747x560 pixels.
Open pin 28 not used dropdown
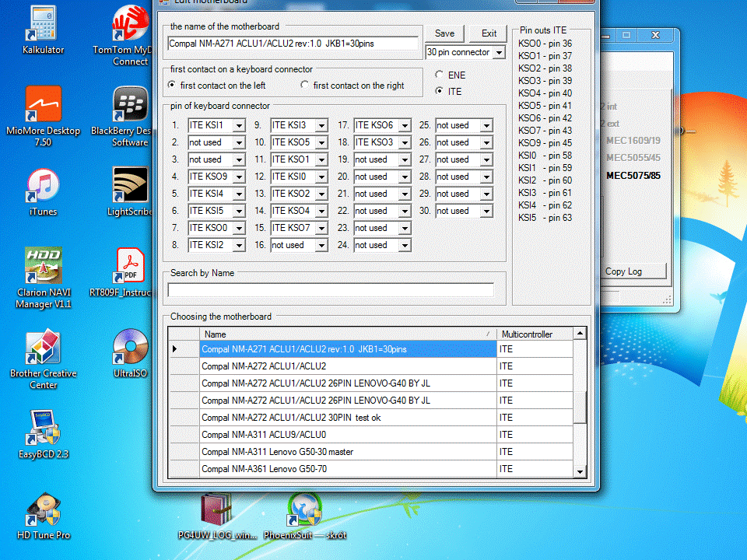(486, 177)
